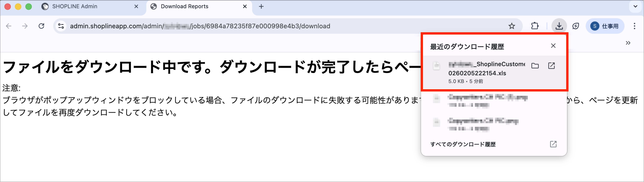Close the SHOPLINE Admin tab
Screen dimensions: 644x182
136,7
